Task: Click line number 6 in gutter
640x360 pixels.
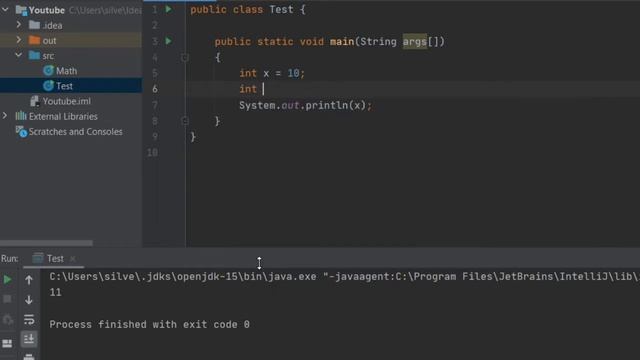Action: coord(155,89)
